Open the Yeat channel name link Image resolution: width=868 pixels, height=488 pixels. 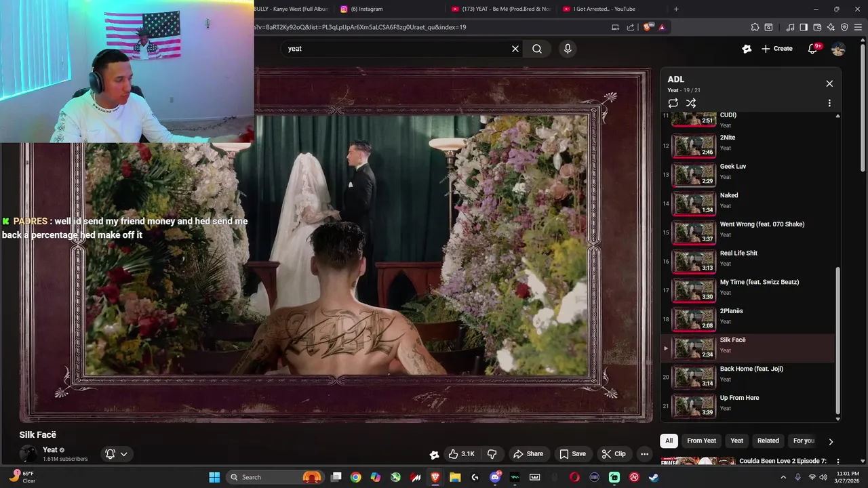click(x=50, y=449)
